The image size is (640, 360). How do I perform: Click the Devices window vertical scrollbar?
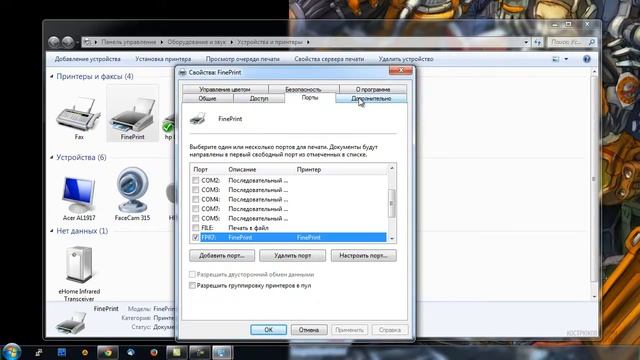point(594,180)
